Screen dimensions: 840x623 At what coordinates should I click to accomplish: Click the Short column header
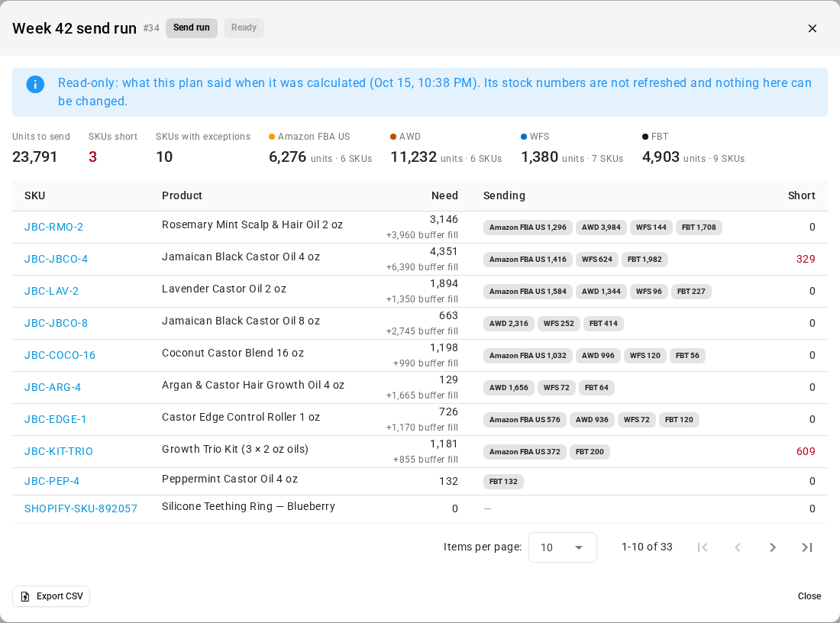tap(801, 195)
